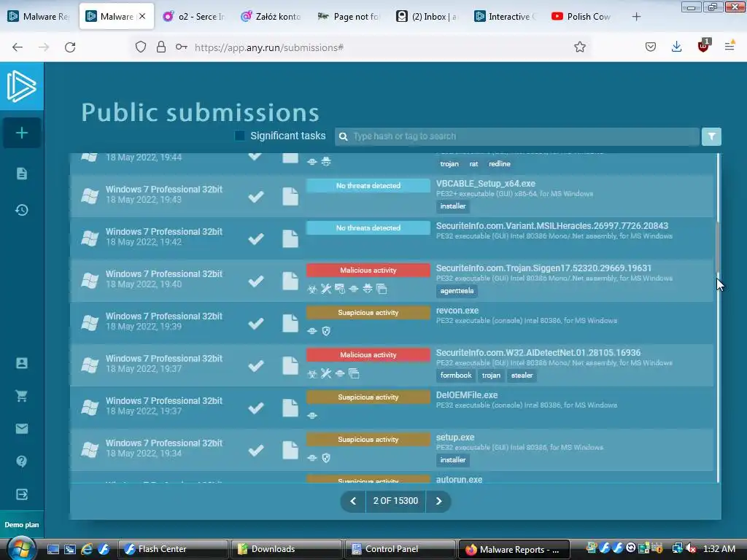This screenshot has width=747, height=560.
Task: Click the installer tag under VBCABLE_Setup_x64.exe
Action: [x=452, y=206]
